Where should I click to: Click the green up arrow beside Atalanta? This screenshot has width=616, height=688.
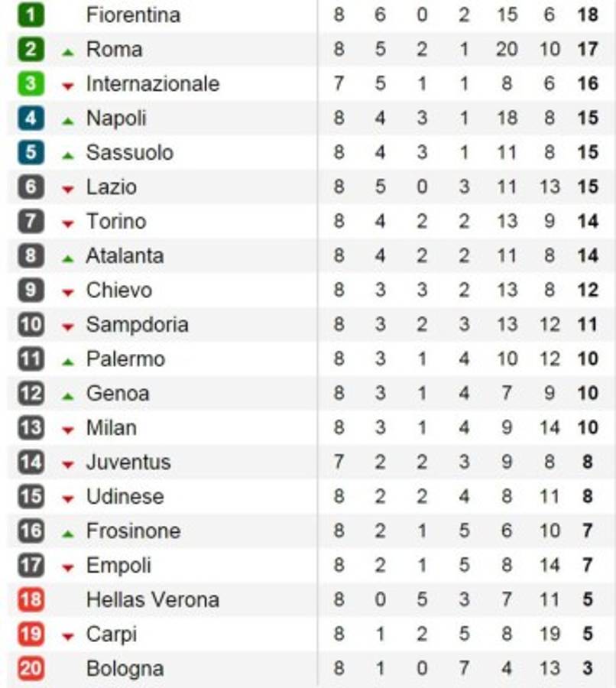[x=68, y=258]
